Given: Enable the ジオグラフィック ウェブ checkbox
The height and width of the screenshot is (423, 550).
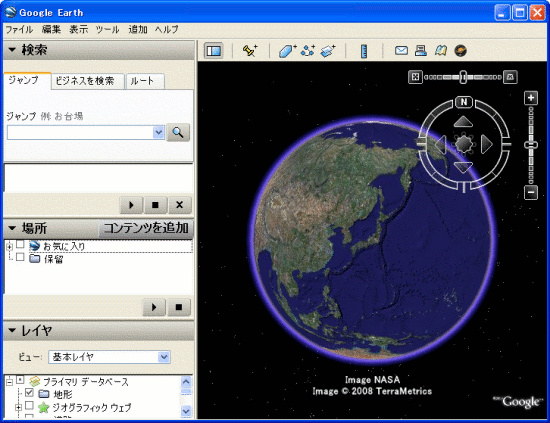Looking at the screenshot, I should [x=29, y=406].
